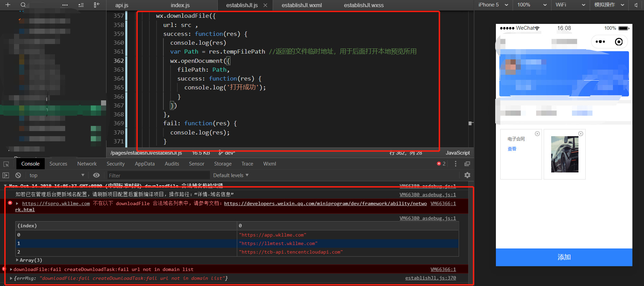Toggle the simulator sound speaker icon
Viewport: 644px width, 286px height.
tap(636, 5)
